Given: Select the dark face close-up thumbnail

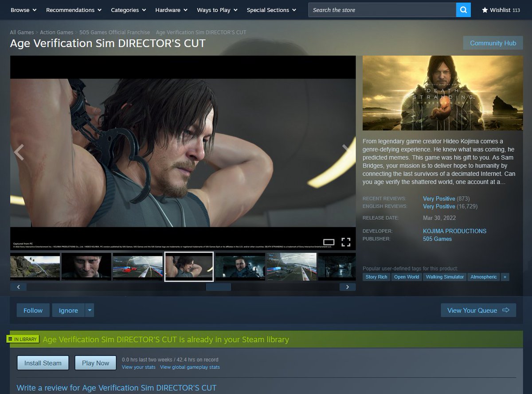Looking at the screenshot, I should [86, 267].
